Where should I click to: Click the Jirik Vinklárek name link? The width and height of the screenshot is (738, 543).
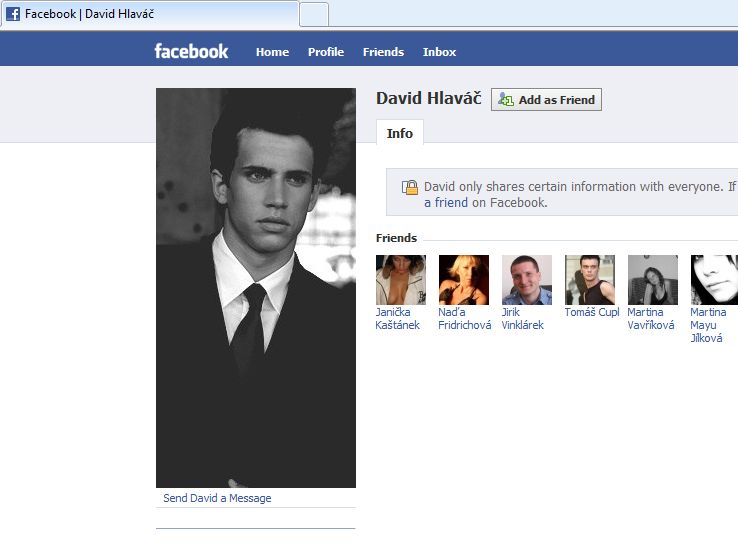pyautogui.click(x=522, y=319)
